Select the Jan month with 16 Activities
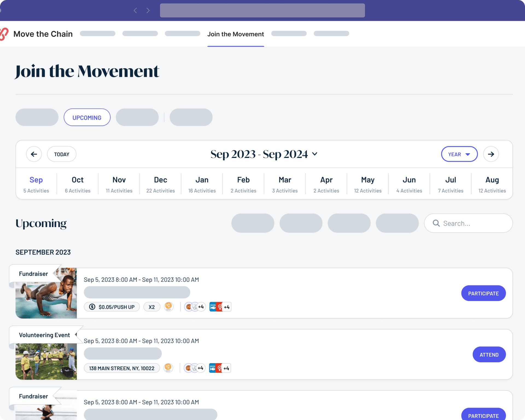This screenshot has width=525, height=420. (x=202, y=184)
